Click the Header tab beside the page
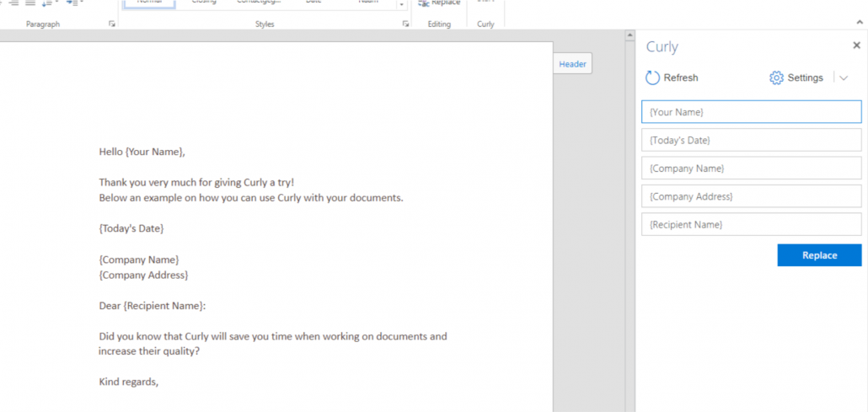This screenshot has height=412, width=868. tap(572, 64)
